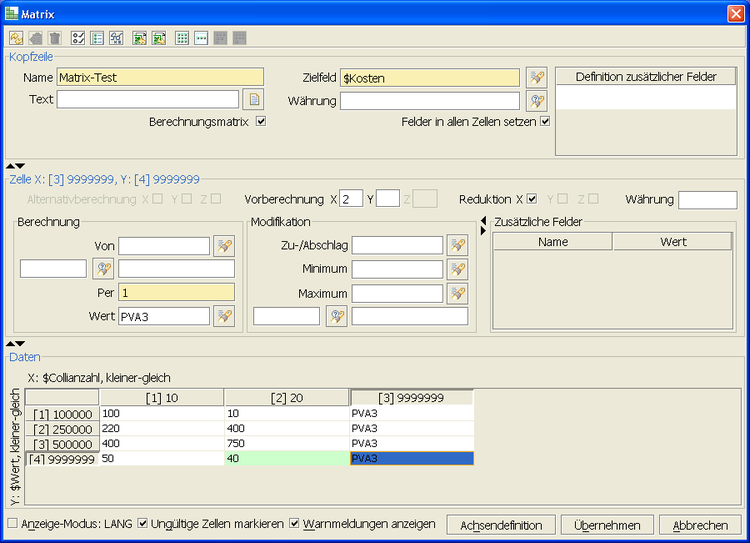The width and height of the screenshot is (750, 543).
Task: Open the Währung picker icon in Kopfzeile
Action: (x=536, y=101)
